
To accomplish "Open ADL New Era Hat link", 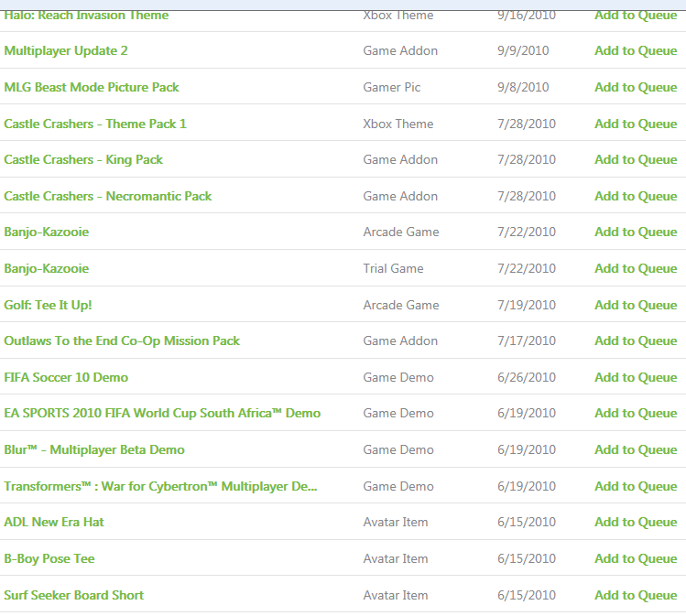I will (54, 522).
